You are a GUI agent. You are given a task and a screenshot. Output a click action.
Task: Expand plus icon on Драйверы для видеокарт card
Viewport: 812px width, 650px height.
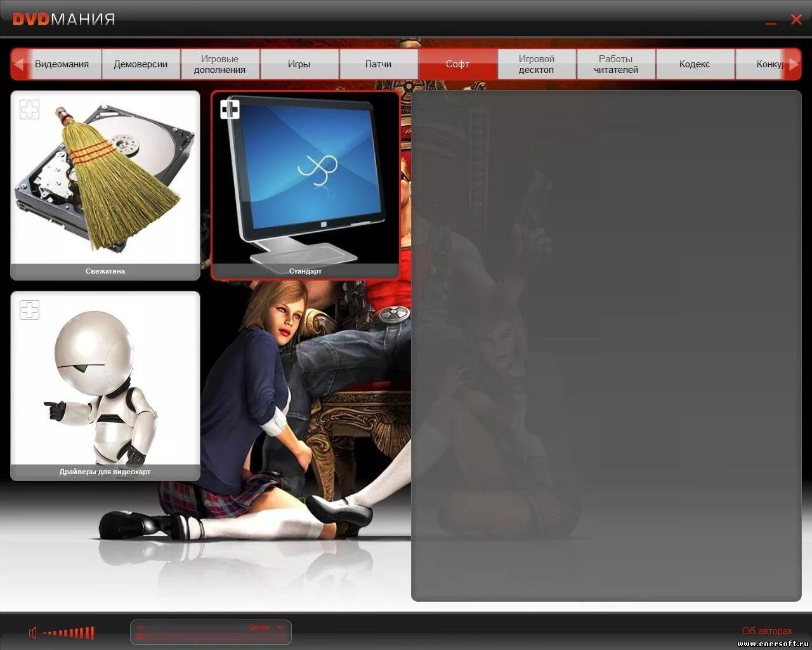[x=29, y=310]
